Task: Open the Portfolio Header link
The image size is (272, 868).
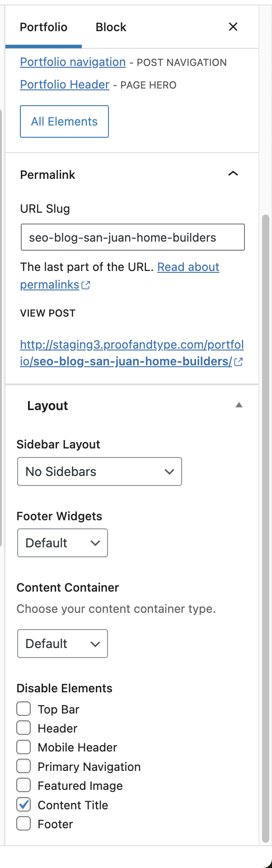Action: (x=65, y=84)
